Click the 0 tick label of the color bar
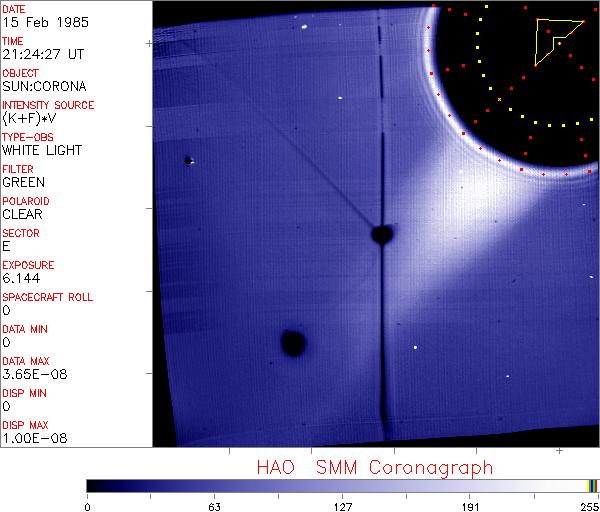The image size is (600, 512). 88,507
